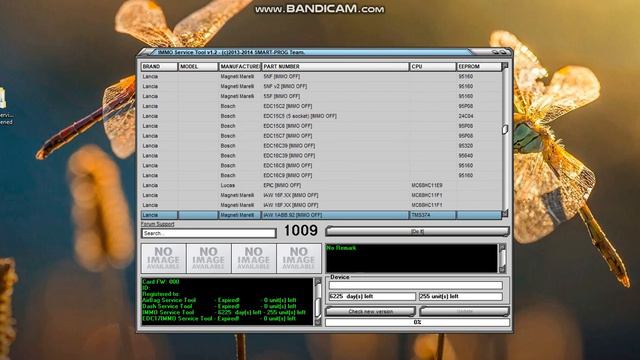Select the EDC15C2 [IMMO OFF] row
The image size is (640, 360).
[x=321, y=106]
